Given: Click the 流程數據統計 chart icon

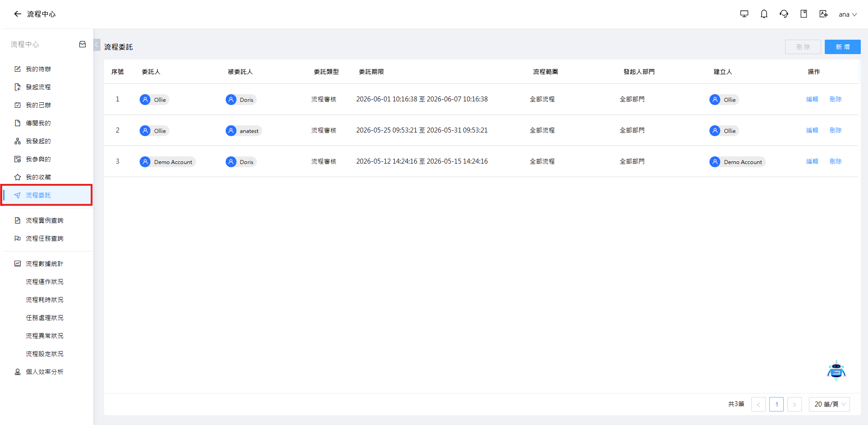Looking at the screenshot, I should tap(18, 264).
